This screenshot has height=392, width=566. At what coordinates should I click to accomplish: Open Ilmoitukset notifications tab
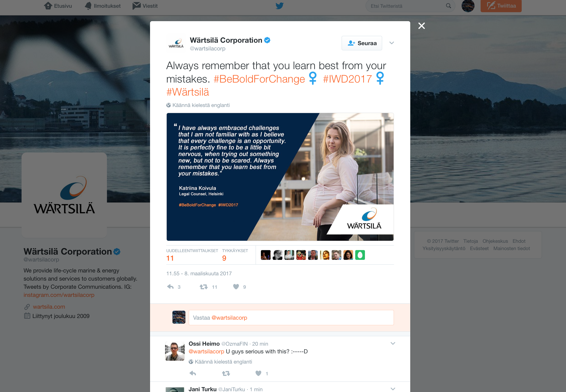103,6
